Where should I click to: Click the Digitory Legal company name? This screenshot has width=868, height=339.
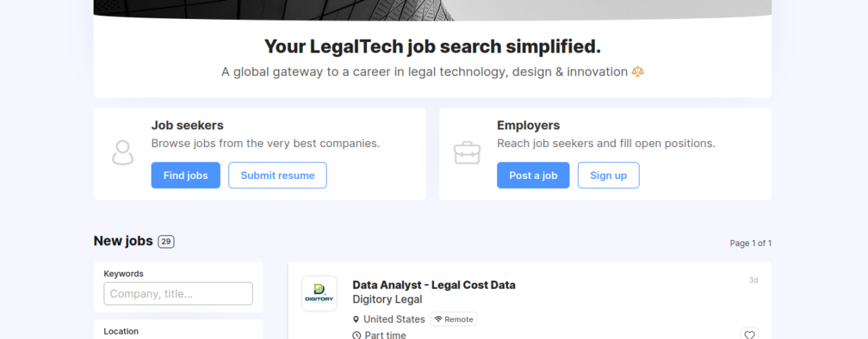click(387, 299)
